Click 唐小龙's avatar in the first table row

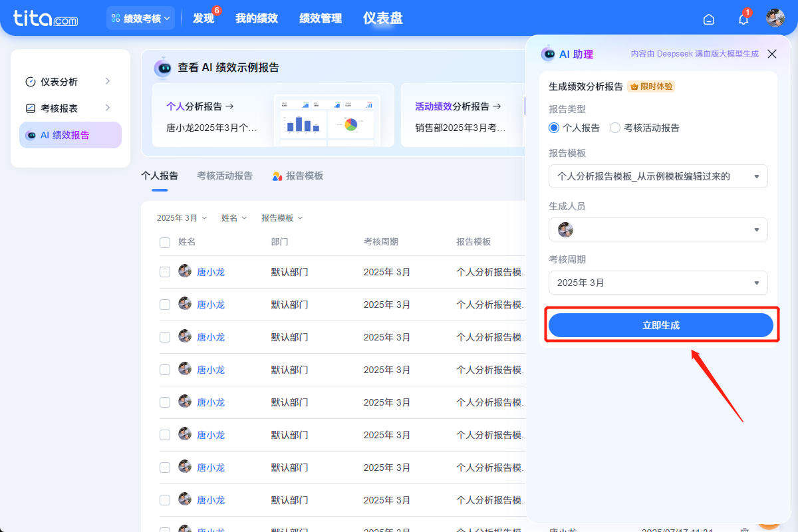coord(184,271)
